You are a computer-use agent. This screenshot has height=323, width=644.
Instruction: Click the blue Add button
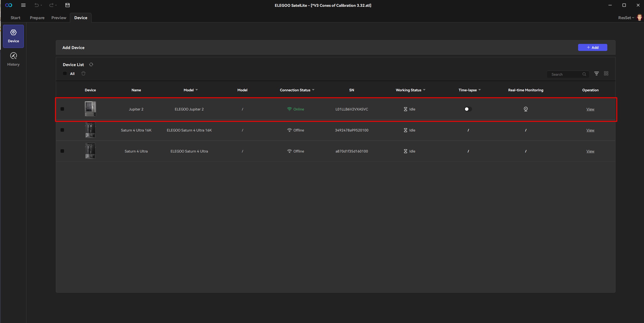coord(593,47)
